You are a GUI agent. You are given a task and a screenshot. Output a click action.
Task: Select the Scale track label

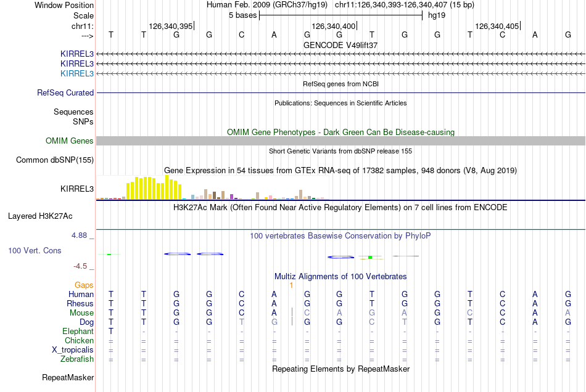pyautogui.click(x=83, y=15)
